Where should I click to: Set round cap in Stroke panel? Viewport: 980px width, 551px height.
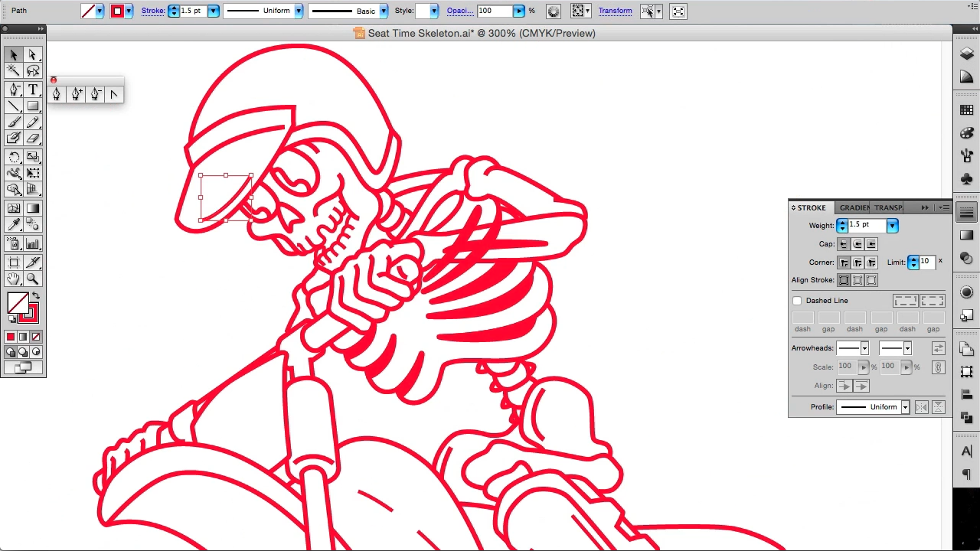pyautogui.click(x=857, y=244)
